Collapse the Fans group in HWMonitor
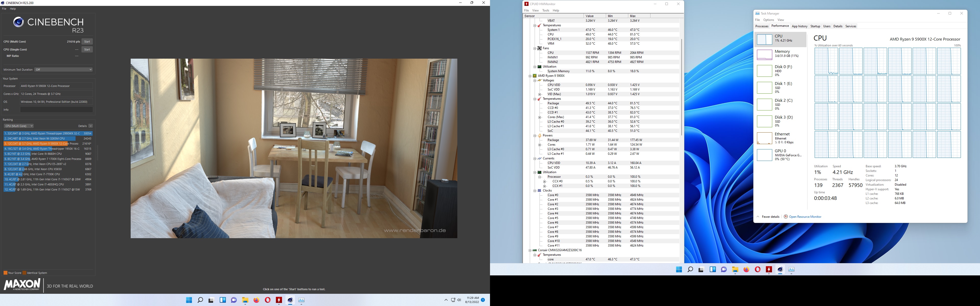This screenshot has height=306, width=980. tap(534, 48)
